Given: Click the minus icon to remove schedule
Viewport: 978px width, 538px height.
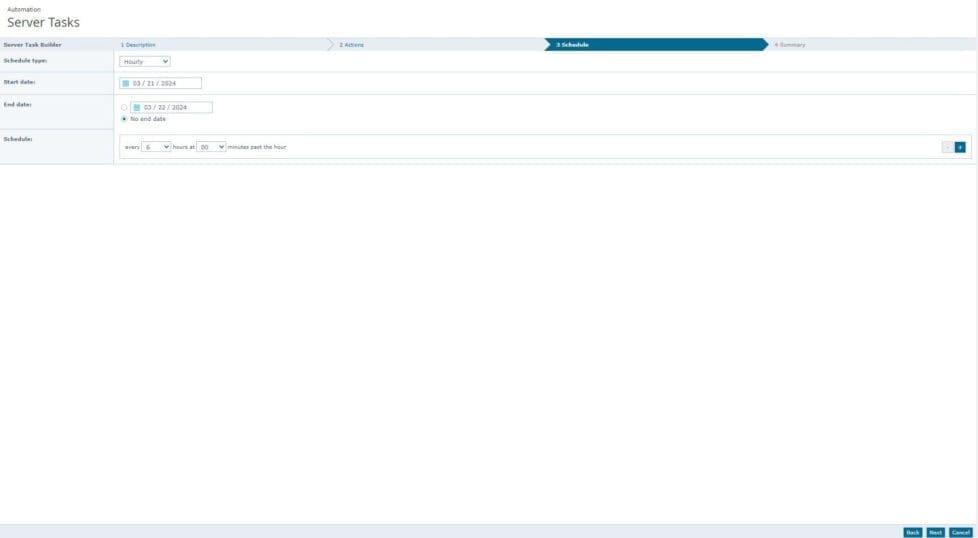Looking at the screenshot, I should [x=947, y=147].
